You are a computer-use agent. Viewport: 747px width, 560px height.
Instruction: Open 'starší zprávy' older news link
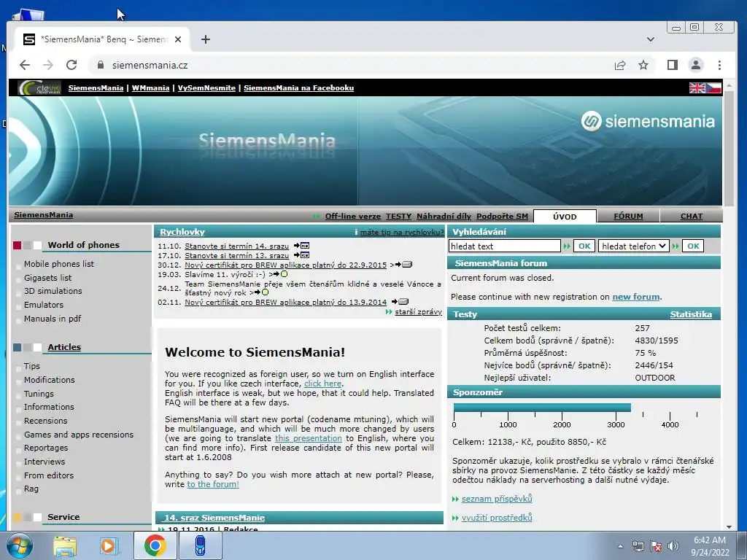pos(418,311)
